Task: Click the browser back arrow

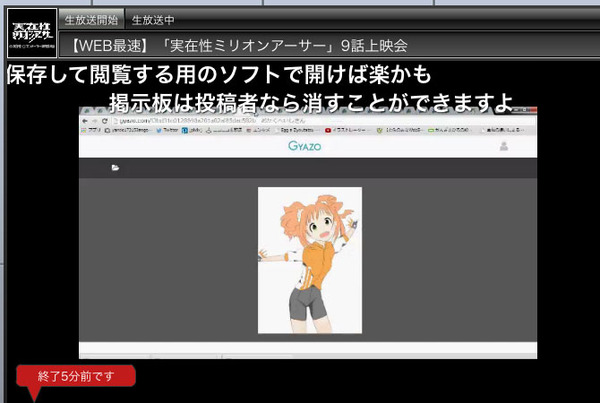Action: click(x=85, y=121)
